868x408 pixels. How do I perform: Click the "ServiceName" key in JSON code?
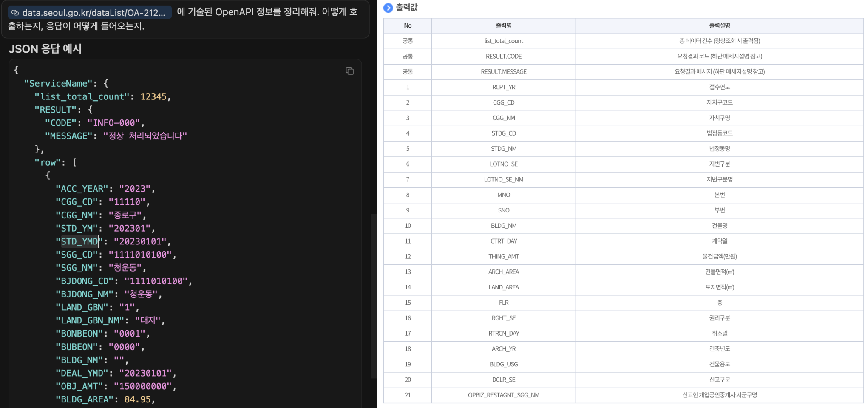[x=58, y=84]
